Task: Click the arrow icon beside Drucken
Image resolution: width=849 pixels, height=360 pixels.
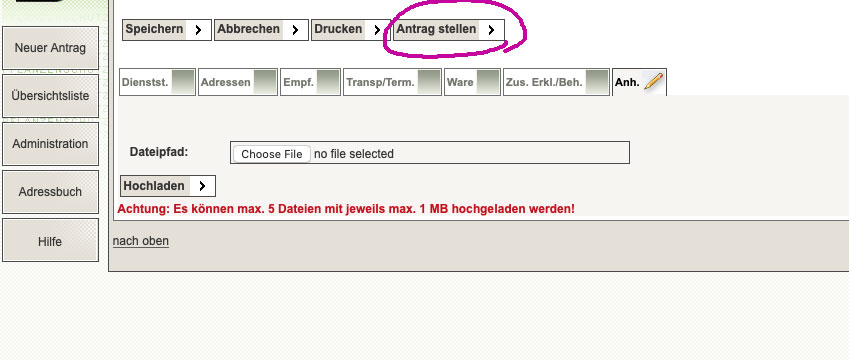Action: pyautogui.click(x=377, y=30)
